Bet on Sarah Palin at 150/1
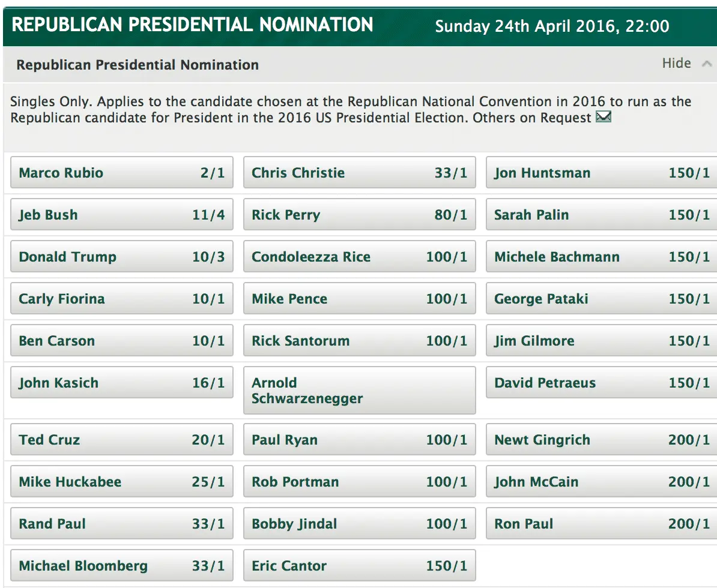Image resolution: width=717 pixels, height=588 pixels. [x=601, y=215]
